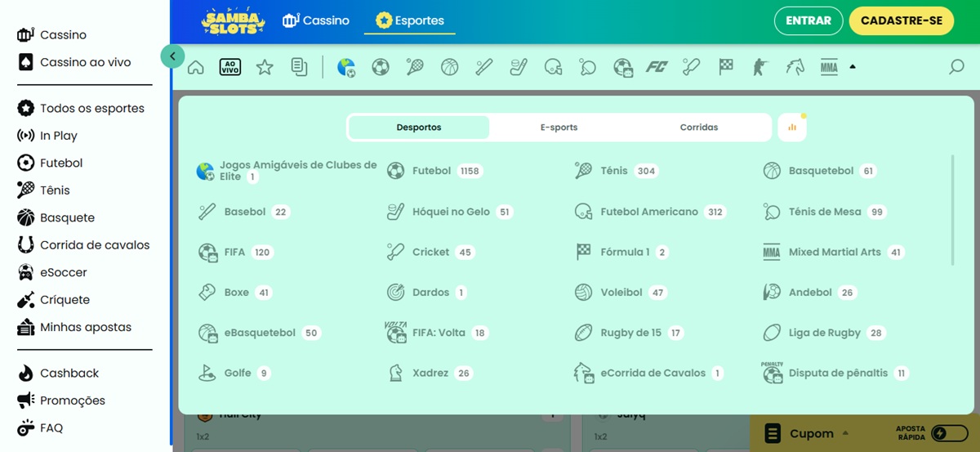
Task: Open the home icon in sports toolbar
Action: coord(196,67)
